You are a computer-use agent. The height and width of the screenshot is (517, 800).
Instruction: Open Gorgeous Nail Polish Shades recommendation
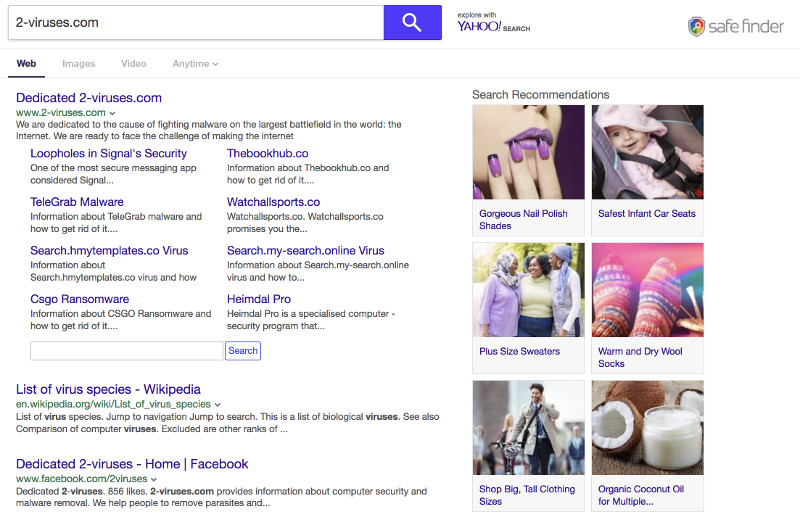pos(523,219)
